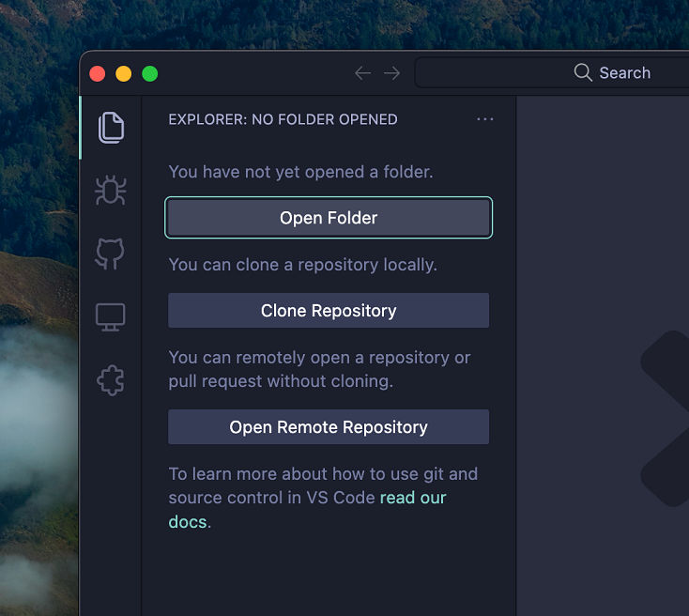Expand Explorer's Views and More Actions ellipsis

484,119
